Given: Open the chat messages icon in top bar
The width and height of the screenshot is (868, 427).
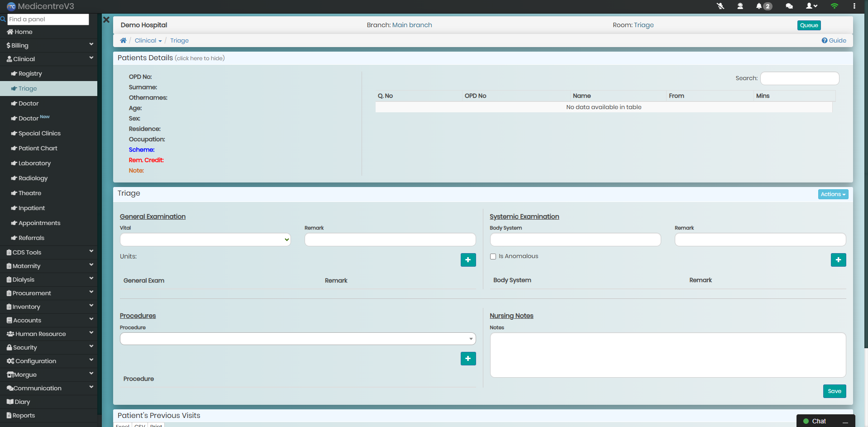Looking at the screenshot, I should (789, 6).
